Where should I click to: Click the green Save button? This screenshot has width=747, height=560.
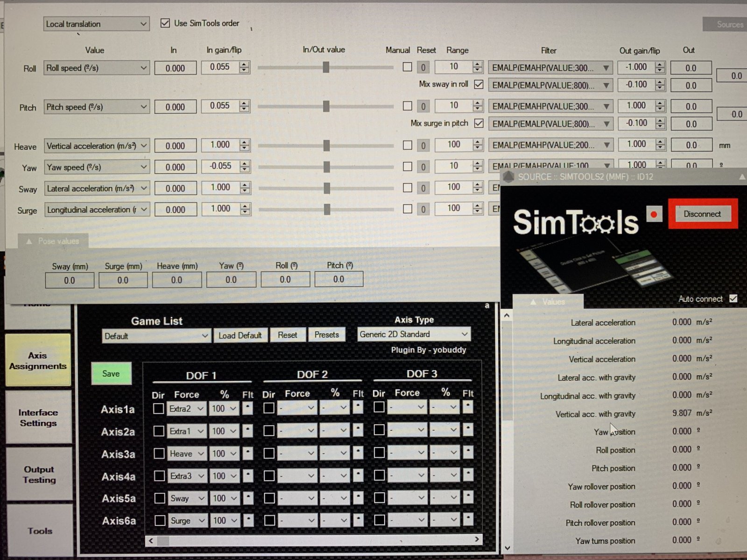pyautogui.click(x=111, y=373)
